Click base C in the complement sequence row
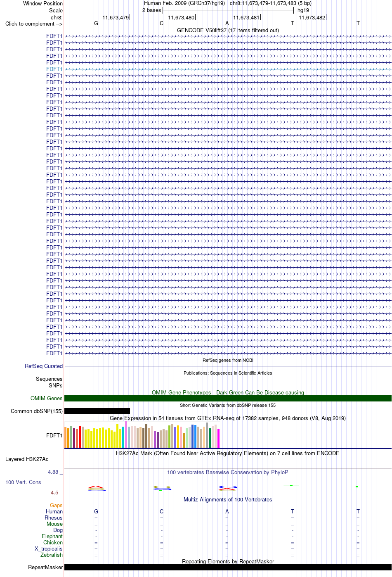Viewport: 392px width, 577px height. [162, 23]
